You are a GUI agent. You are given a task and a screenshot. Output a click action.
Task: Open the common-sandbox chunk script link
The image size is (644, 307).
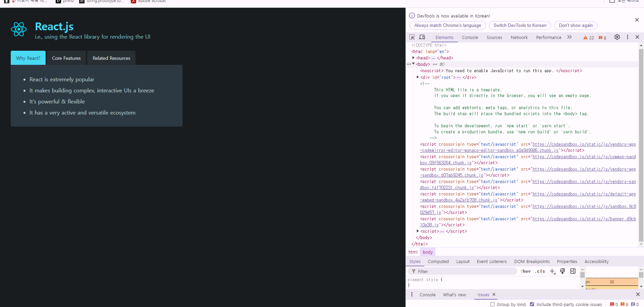584,157
